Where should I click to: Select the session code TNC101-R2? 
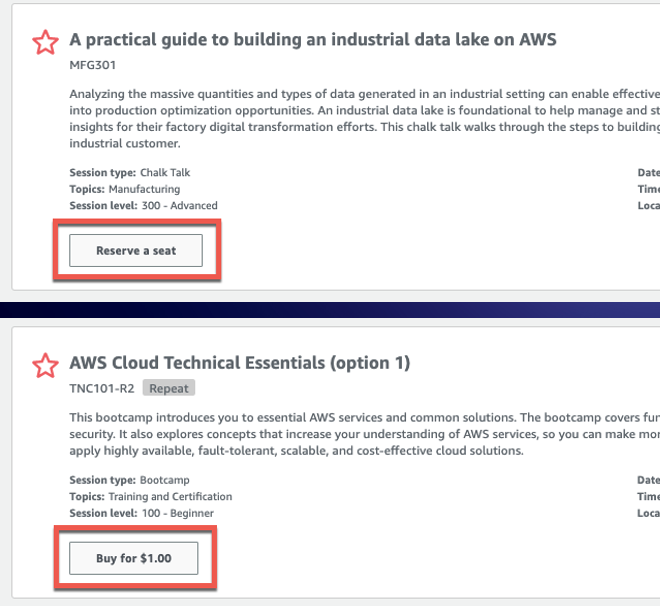click(102, 388)
